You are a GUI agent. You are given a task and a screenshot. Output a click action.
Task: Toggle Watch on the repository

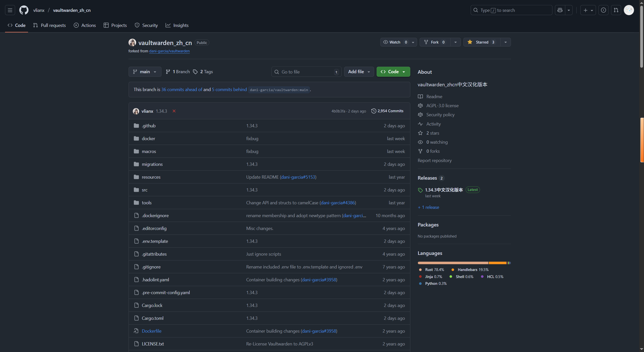(394, 42)
